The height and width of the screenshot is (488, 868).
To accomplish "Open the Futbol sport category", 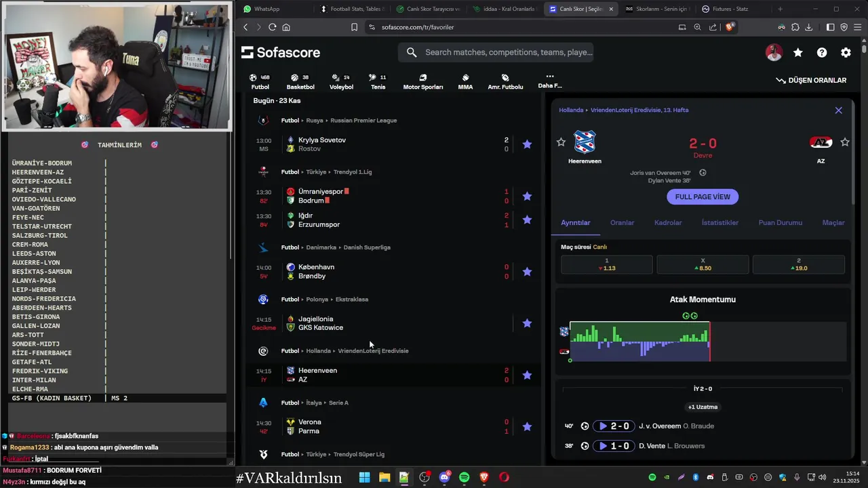I will click(x=260, y=82).
